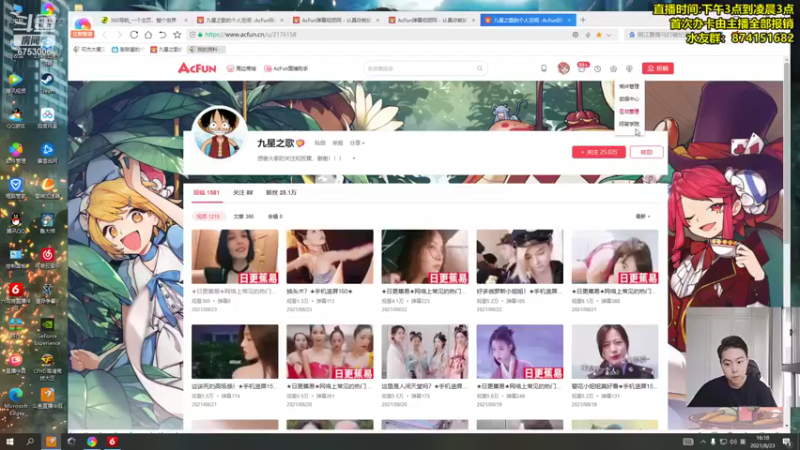The height and width of the screenshot is (450, 800).
Task: Select the 投稿 1581 tab
Action: (206, 193)
